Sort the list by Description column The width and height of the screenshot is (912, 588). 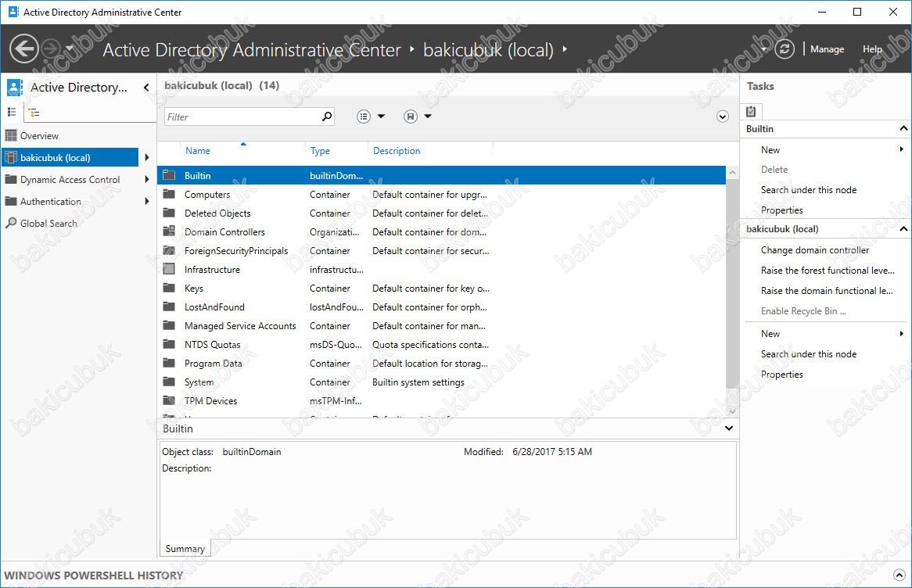397,151
